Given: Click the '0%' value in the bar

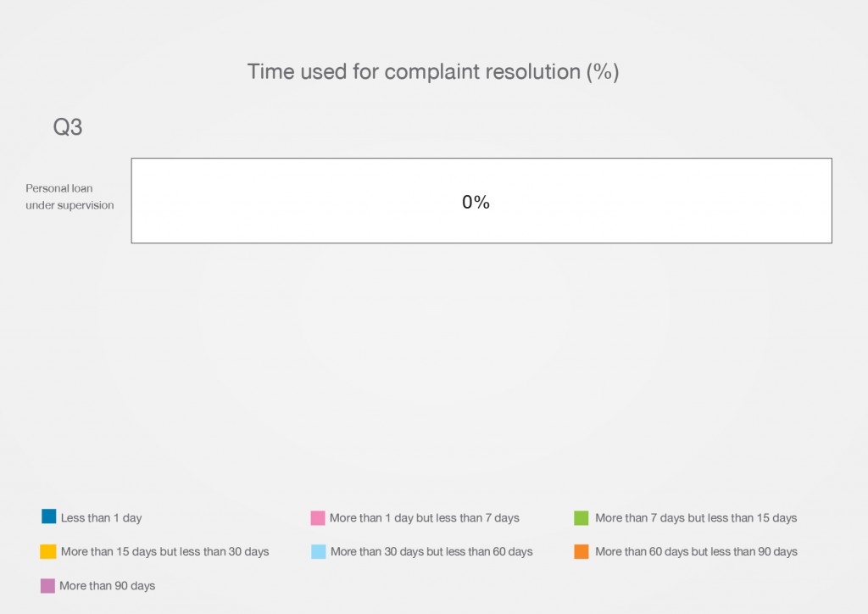Looking at the screenshot, I should (x=476, y=202).
